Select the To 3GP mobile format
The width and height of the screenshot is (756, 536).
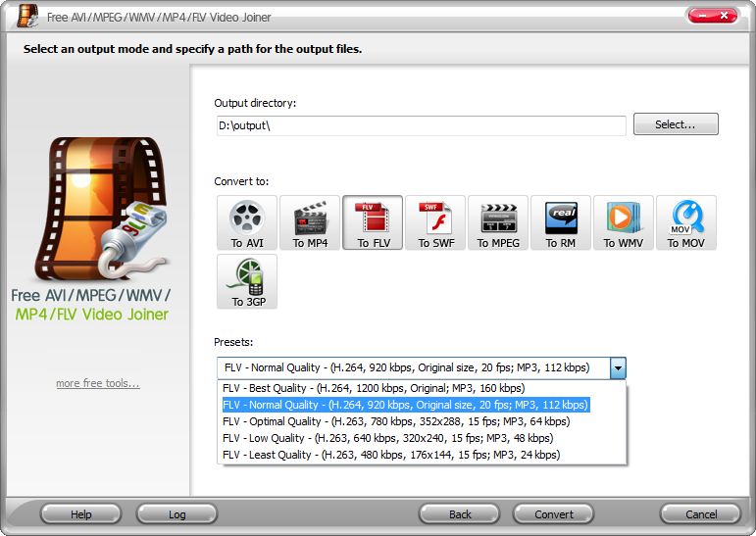[x=247, y=281]
